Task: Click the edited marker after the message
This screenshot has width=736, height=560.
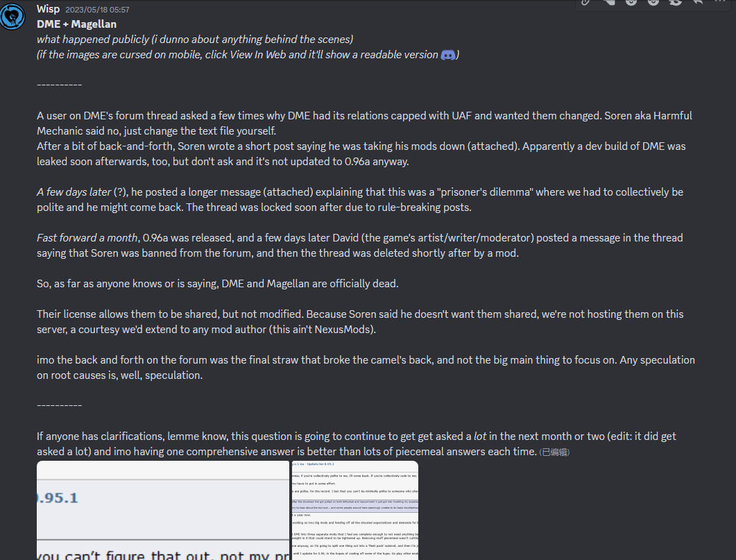Action: click(554, 452)
